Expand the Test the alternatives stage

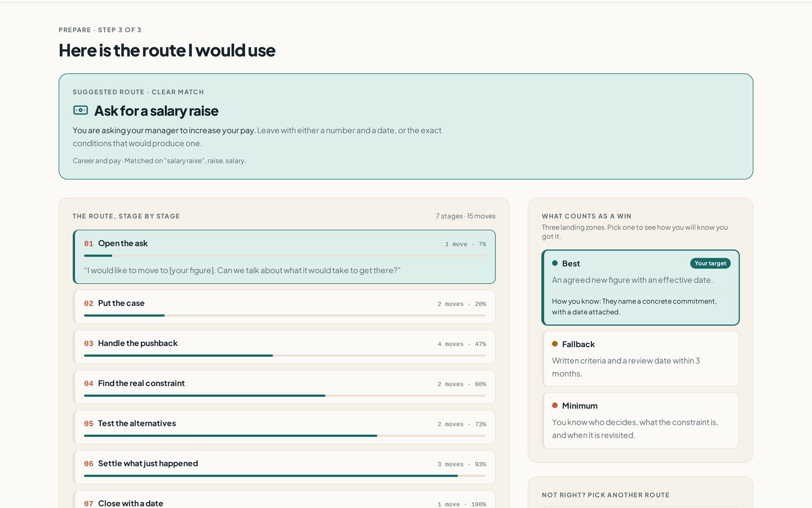coord(284,427)
